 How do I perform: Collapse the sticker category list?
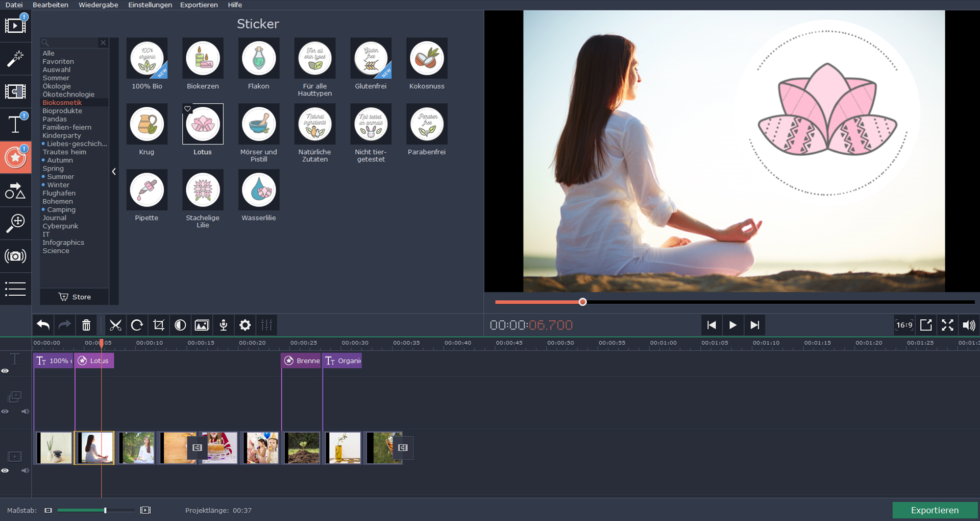(x=114, y=172)
